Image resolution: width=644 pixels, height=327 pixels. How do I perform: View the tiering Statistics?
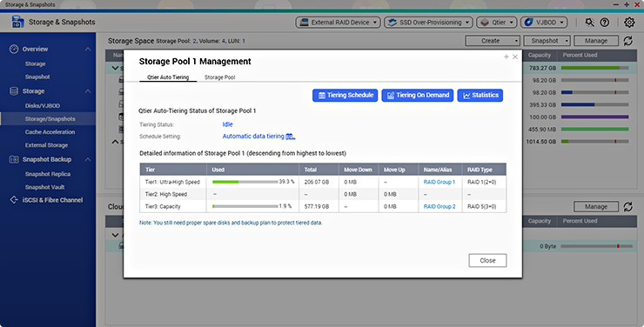[x=480, y=95]
